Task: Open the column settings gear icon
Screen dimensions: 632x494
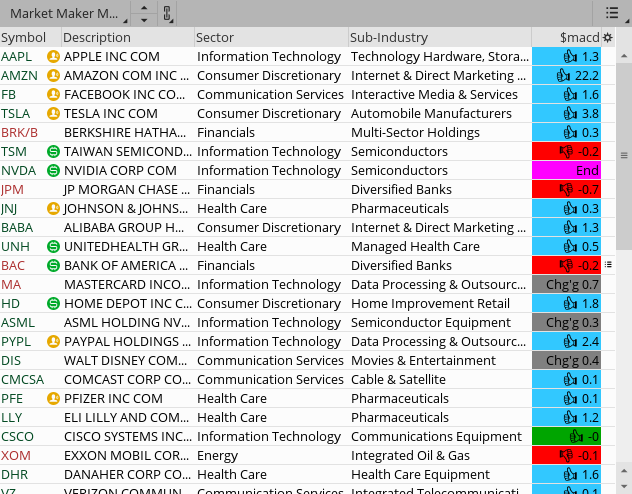Action: (x=608, y=38)
